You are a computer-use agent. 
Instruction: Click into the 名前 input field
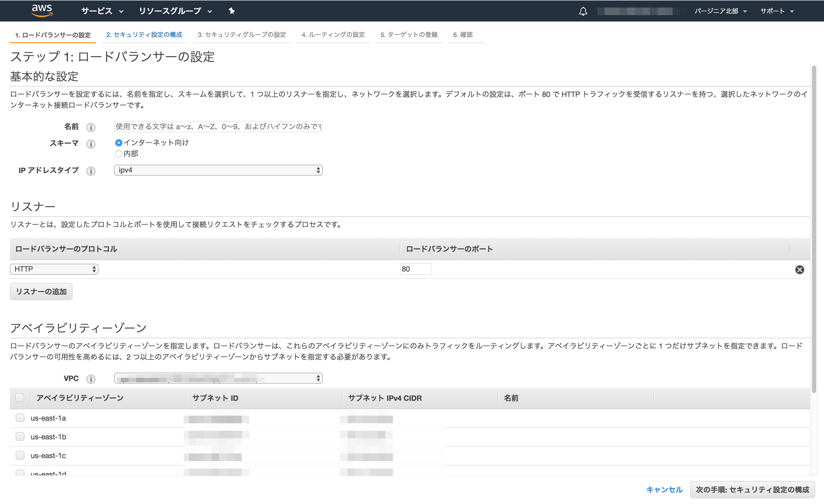coord(218,126)
